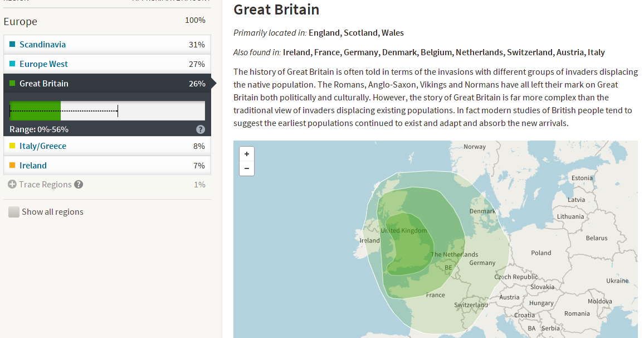Click the Ireland label on the map

(370, 240)
